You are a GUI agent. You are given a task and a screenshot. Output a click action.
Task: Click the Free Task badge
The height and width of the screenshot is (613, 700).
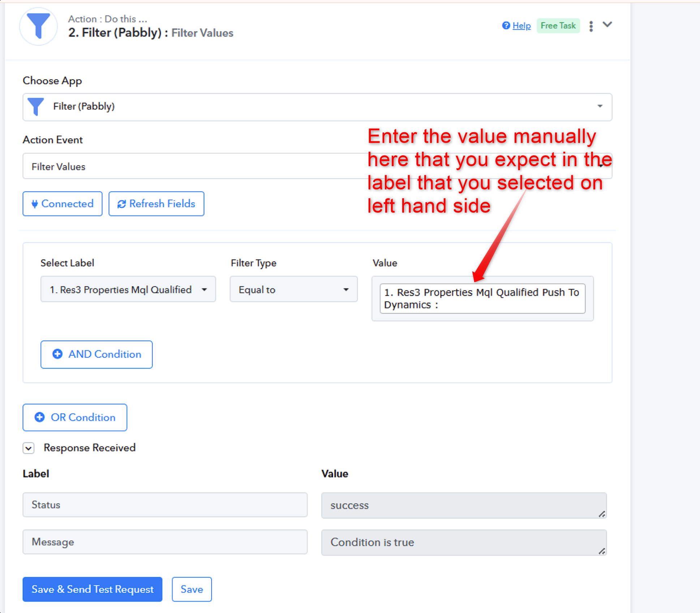(x=558, y=26)
